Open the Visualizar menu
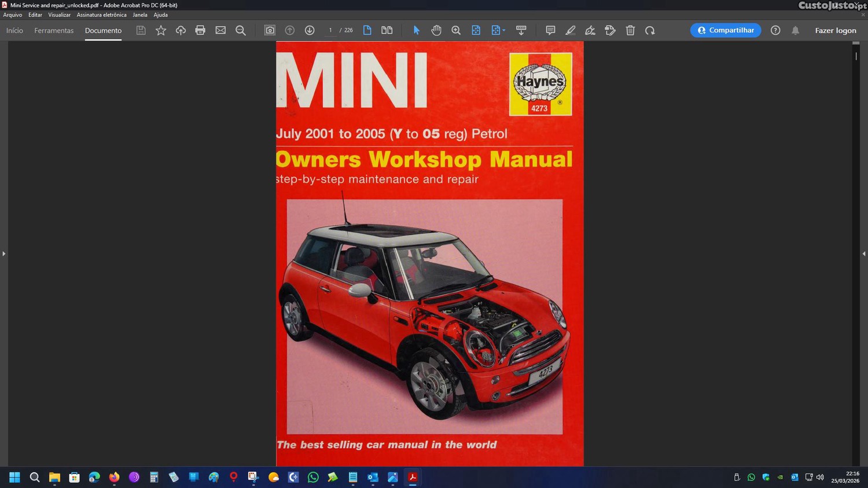This screenshot has width=868, height=488. tap(59, 15)
